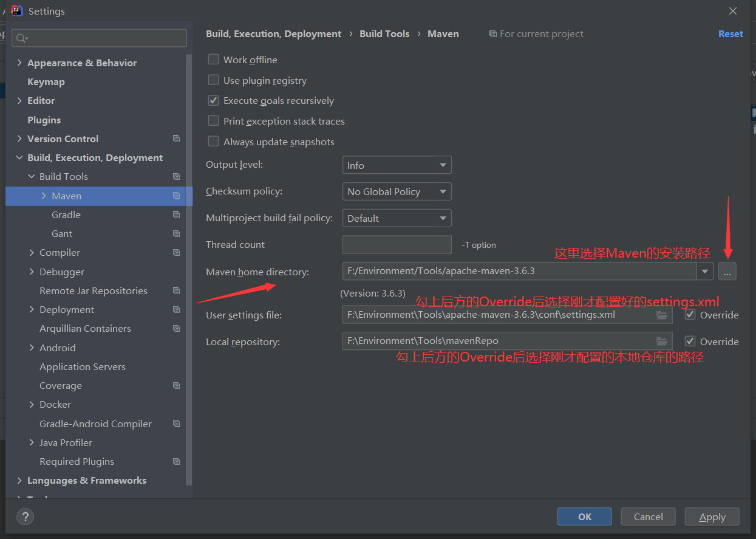Click Build Tools breadcrumb
Image resolution: width=756 pixels, height=539 pixels.
tap(384, 34)
